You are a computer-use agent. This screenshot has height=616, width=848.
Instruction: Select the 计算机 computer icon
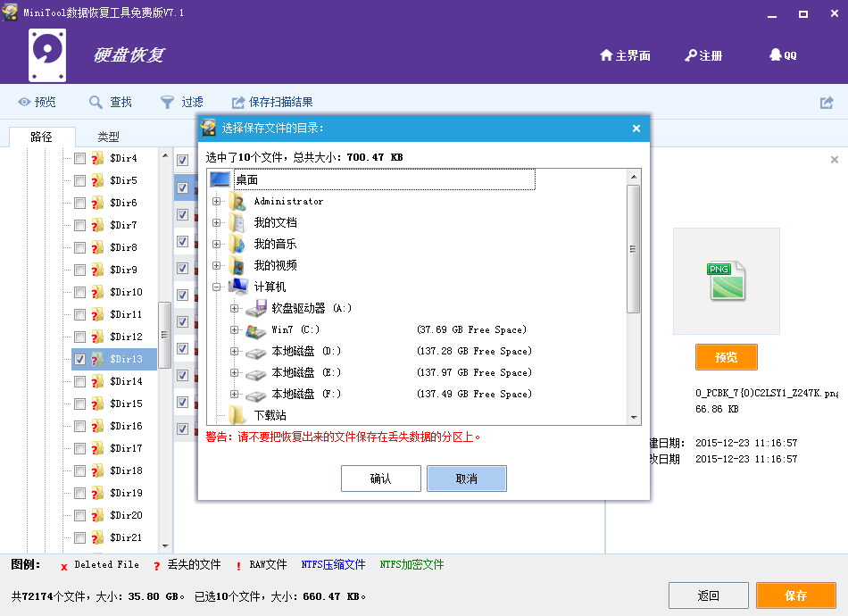pos(238,287)
